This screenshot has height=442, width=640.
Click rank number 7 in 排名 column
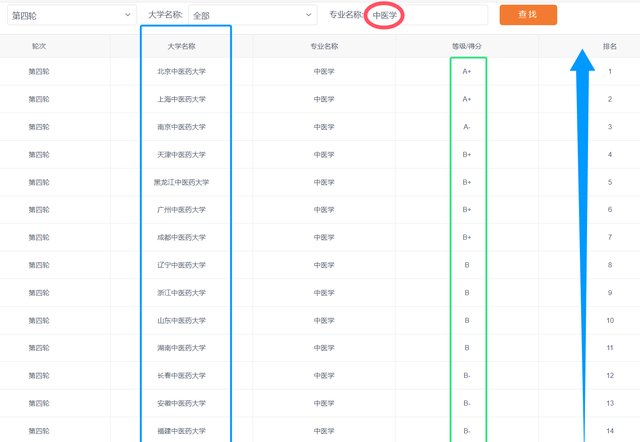point(610,237)
